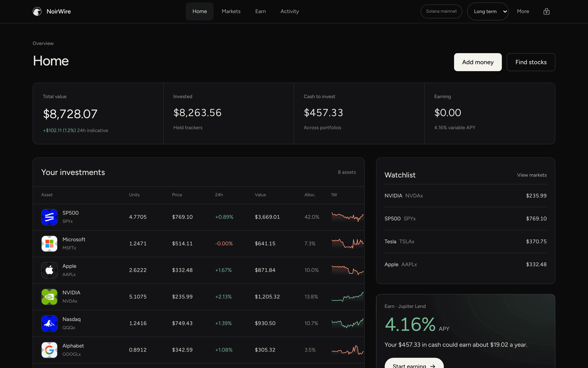The width and height of the screenshot is (588, 368).
Task: Open Apple row one-week sparkline chart
Action: pyautogui.click(x=347, y=270)
